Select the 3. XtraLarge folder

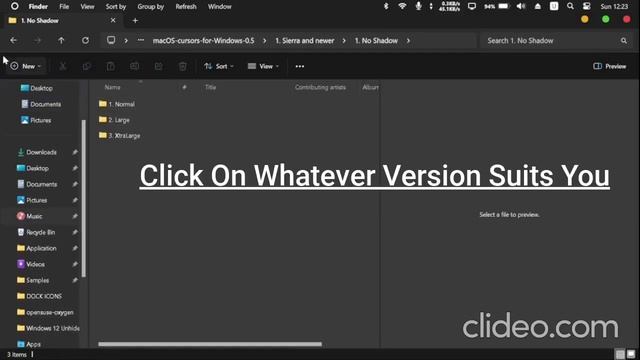[x=119, y=135]
